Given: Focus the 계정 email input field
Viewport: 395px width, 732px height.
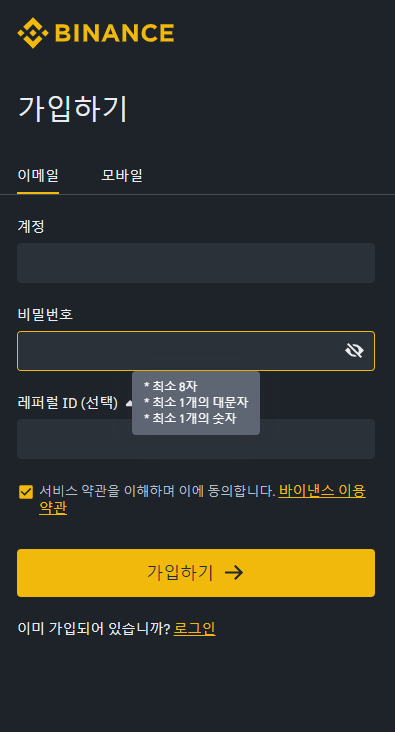Looking at the screenshot, I should [x=196, y=263].
